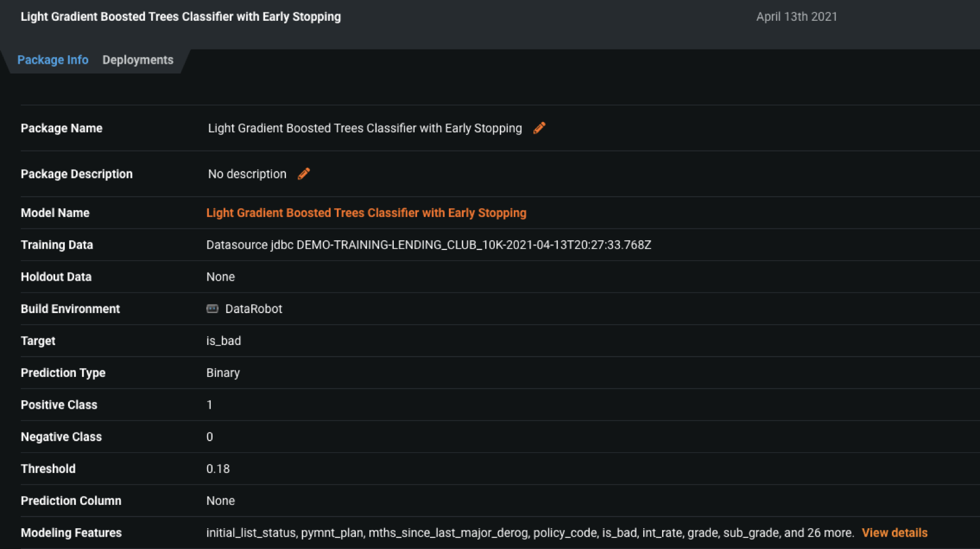980x549 pixels.
Task: Select the Training Data datasource text
Action: point(428,245)
